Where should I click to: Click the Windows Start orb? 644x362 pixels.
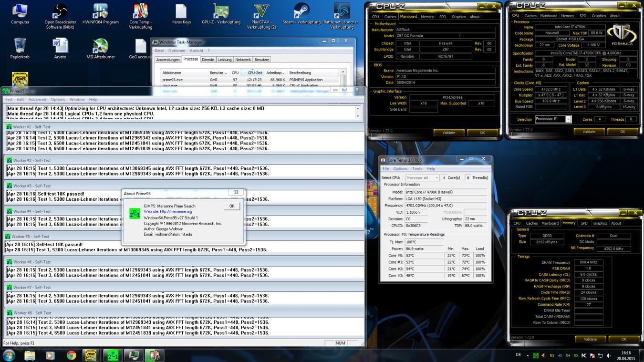tap(9, 355)
